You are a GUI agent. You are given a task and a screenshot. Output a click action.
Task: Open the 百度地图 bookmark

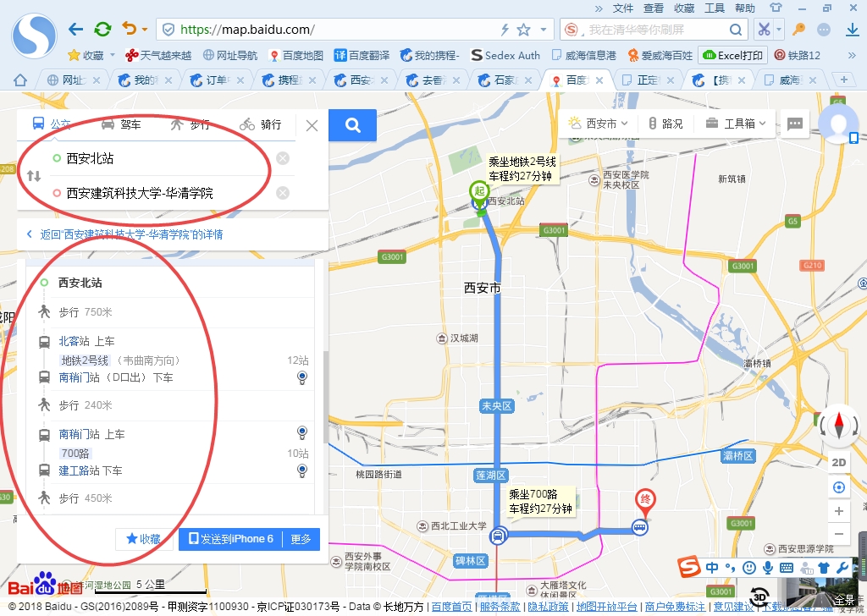[295, 55]
